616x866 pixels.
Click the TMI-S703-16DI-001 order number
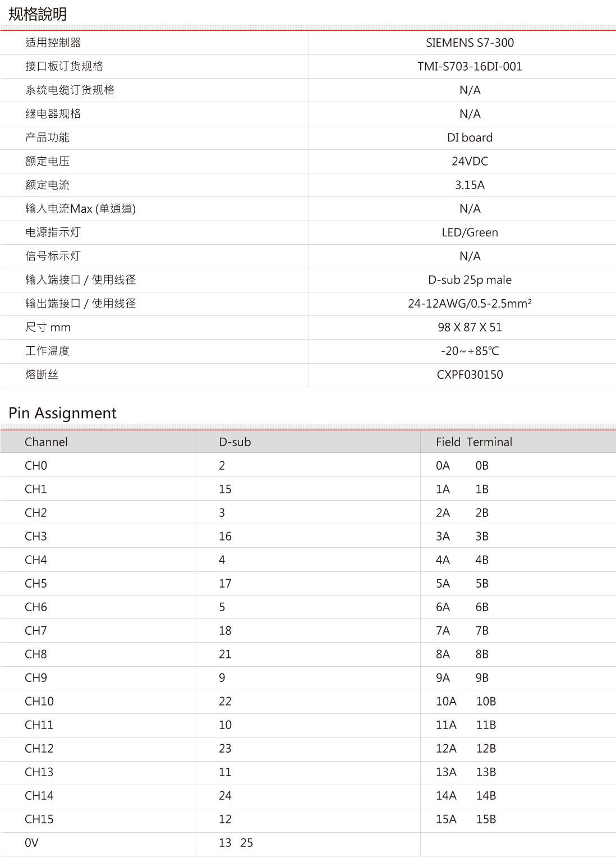point(470,66)
